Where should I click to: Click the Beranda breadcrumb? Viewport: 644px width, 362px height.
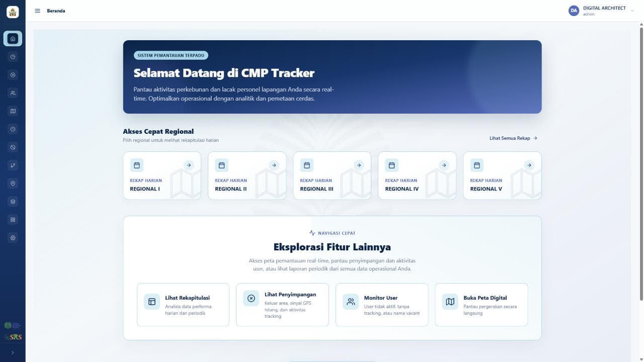pos(56,11)
